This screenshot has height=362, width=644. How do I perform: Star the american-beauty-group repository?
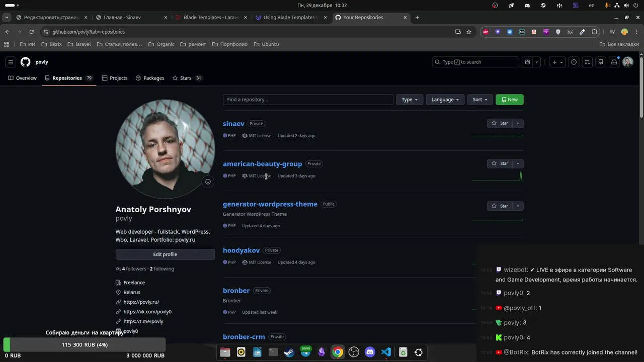[x=500, y=163]
